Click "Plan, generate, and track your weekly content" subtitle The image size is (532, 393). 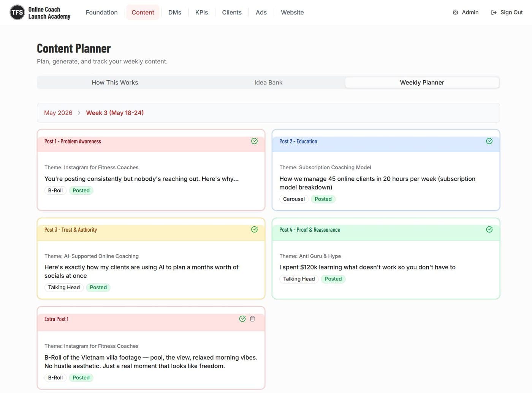tap(102, 62)
